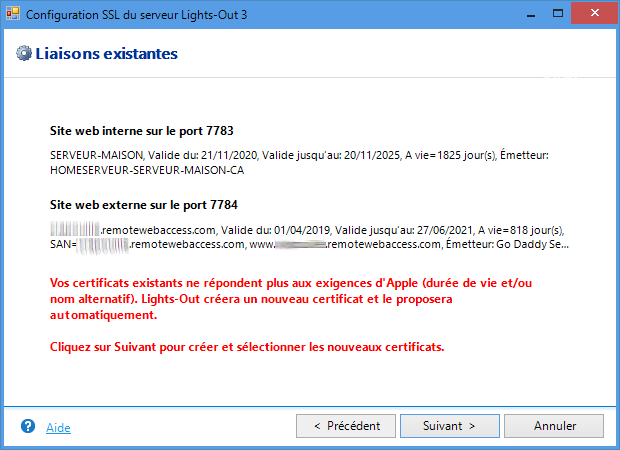
Task: Select the internal website port 7783 heading
Action: click(x=141, y=131)
